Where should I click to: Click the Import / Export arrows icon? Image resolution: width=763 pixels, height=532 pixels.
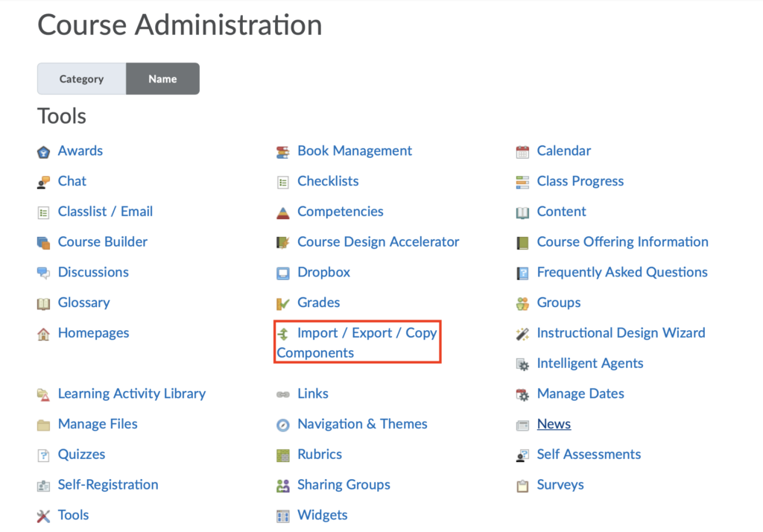click(282, 334)
